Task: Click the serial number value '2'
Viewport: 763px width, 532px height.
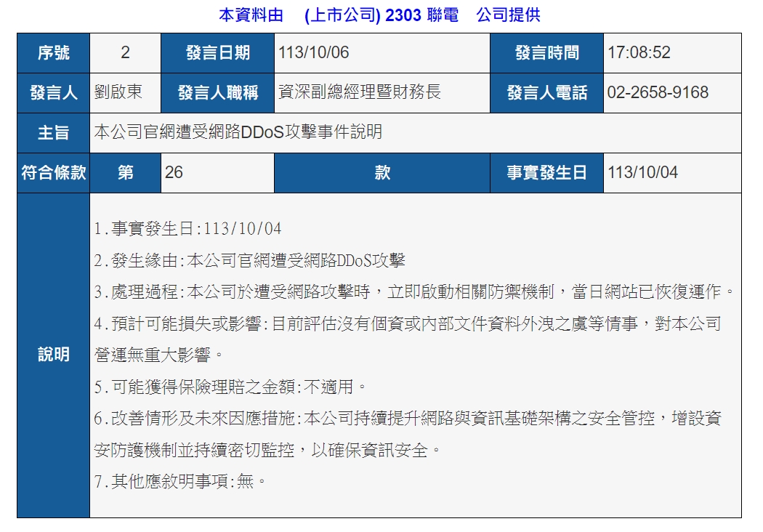Action: (125, 52)
